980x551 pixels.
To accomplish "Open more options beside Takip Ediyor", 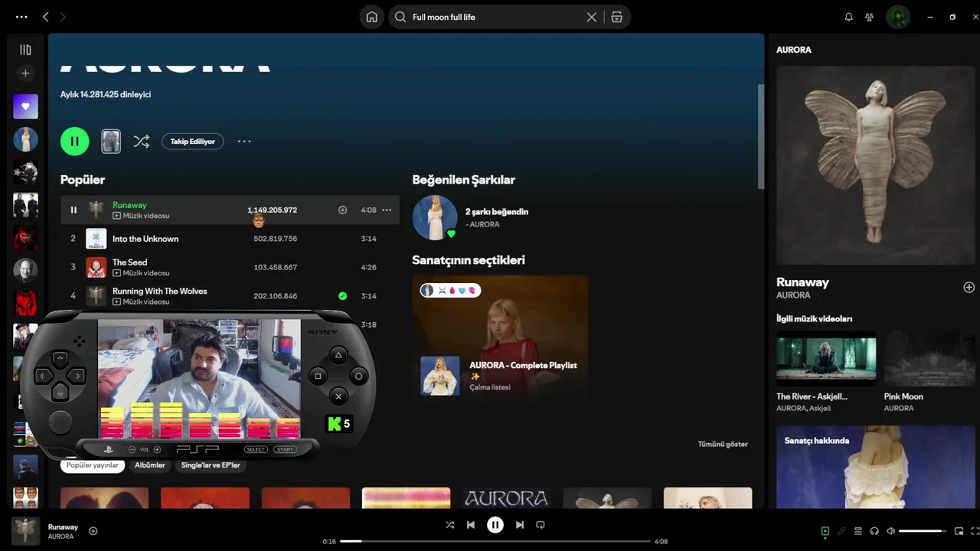I will point(244,142).
